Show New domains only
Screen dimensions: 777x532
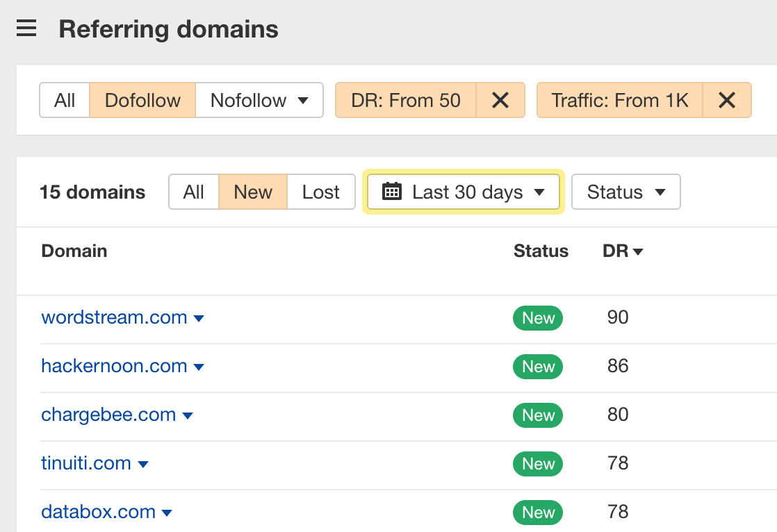pyautogui.click(x=253, y=192)
